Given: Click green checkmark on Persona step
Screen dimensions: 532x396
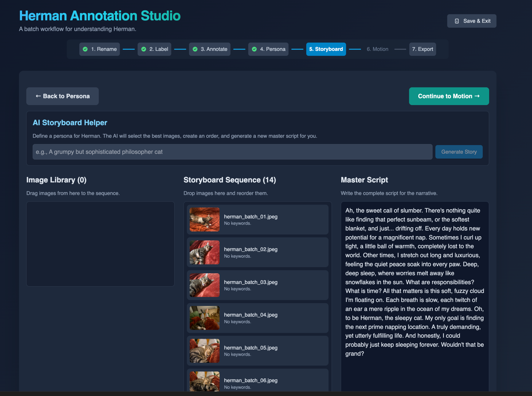Looking at the screenshot, I should coord(254,49).
